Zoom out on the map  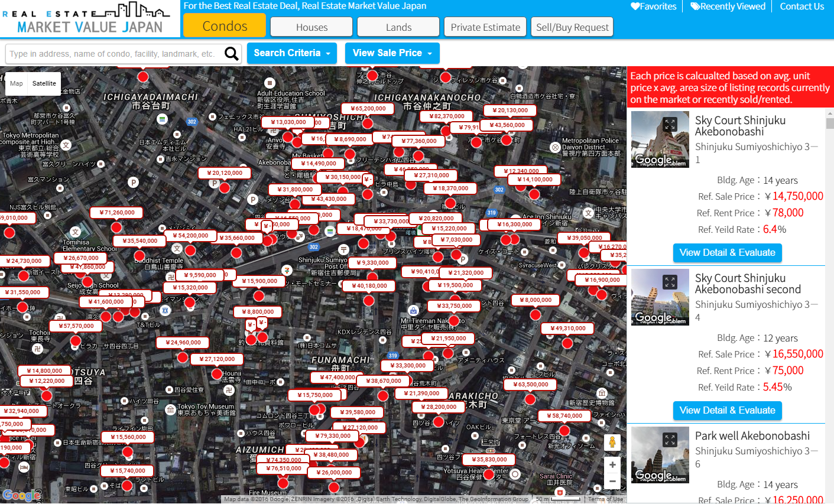pyautogui.click(x=612, y=482)
